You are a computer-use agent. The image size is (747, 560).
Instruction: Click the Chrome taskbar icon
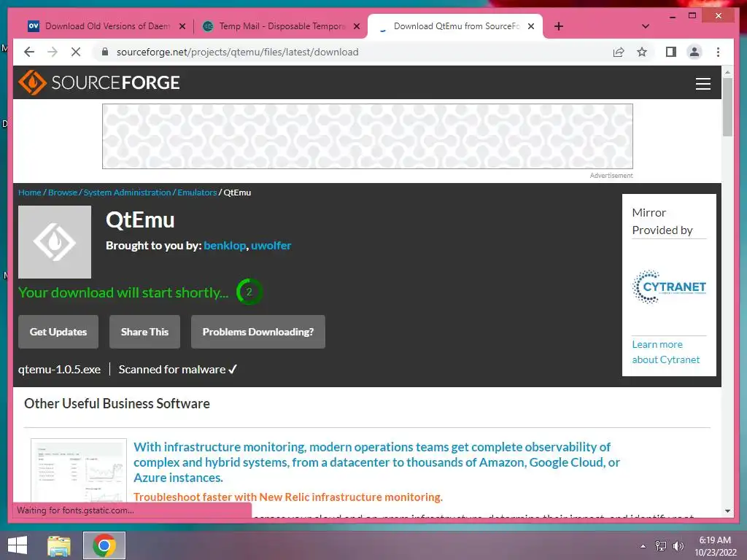pos(104,545)
